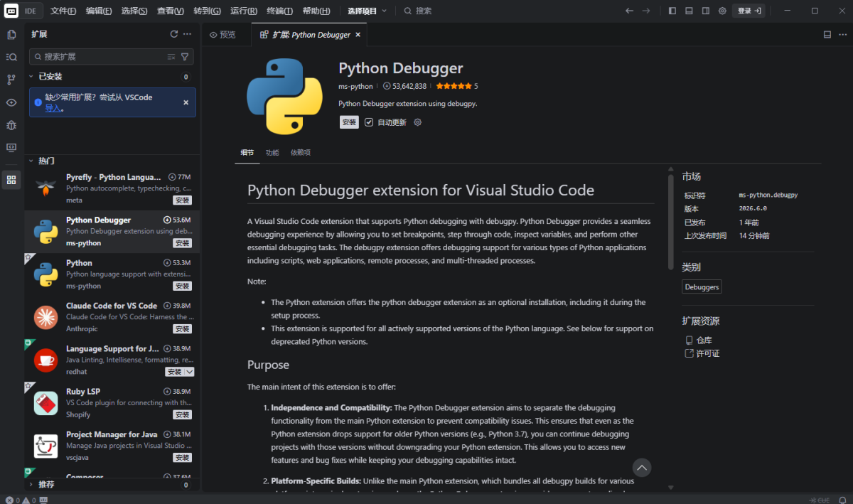This screenshot has height=504, width=853.
Task: Open editor more actions ellipsis
Action: (x=842, y=34)
